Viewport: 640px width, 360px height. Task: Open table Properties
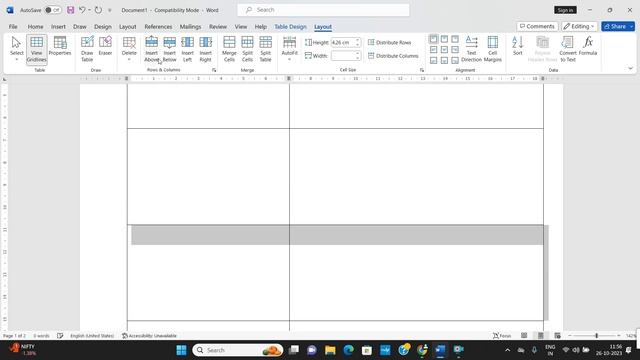(60, 46)
